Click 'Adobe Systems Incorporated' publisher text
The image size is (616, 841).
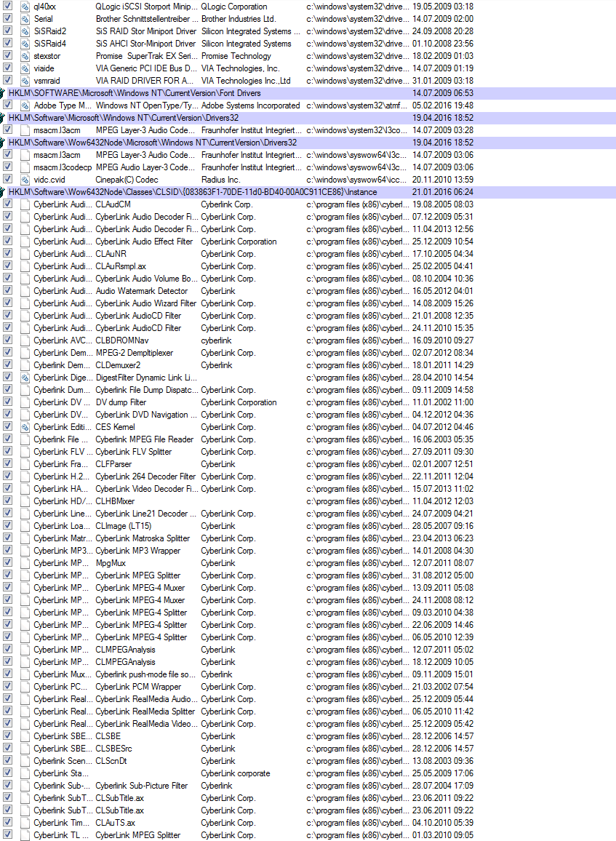tap(250, 105)
